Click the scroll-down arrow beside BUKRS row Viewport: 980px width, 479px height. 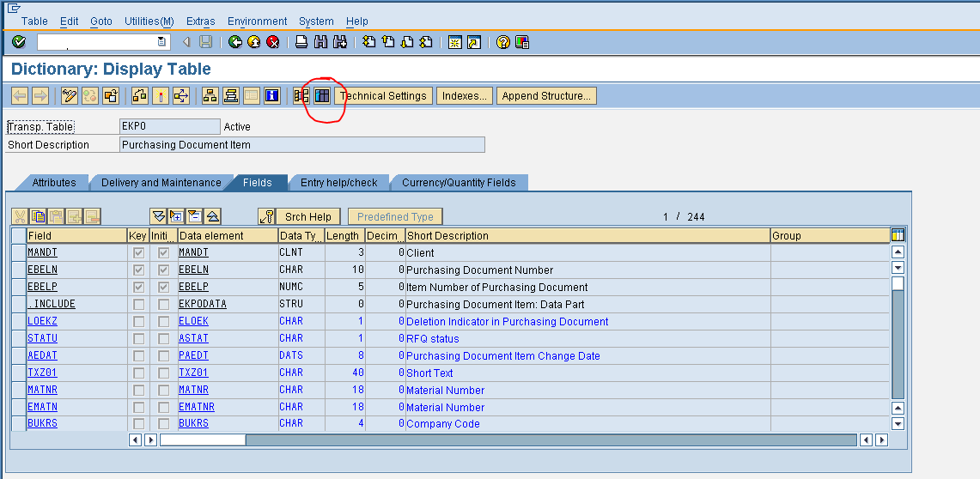click(x=898, y=423)
